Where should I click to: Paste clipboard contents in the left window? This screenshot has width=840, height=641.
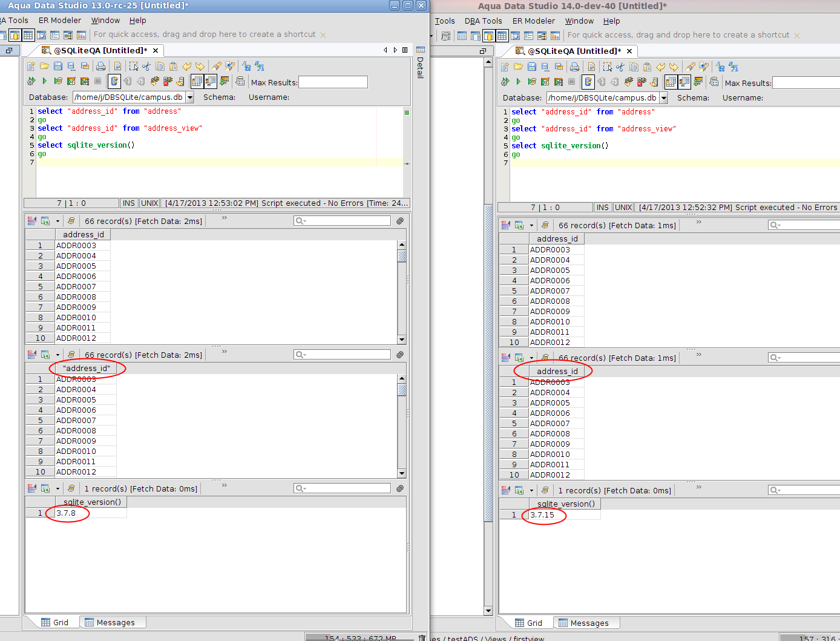tap(173, 66)
